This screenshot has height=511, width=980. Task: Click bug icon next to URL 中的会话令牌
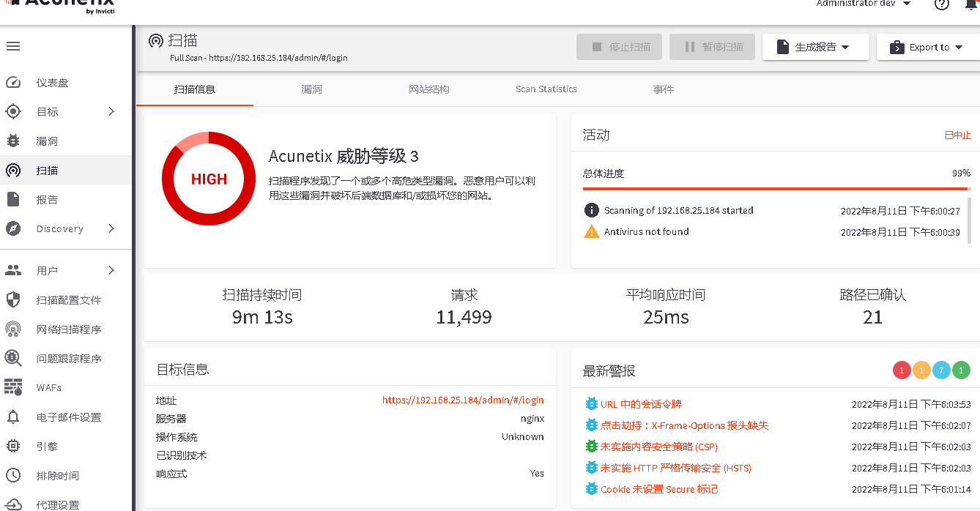tap(591, 404)
